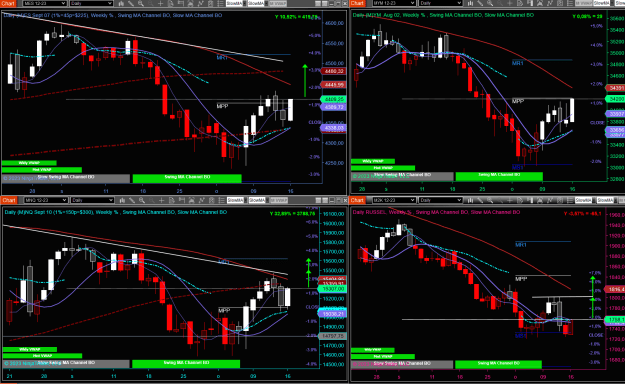
Task: Open Daily interval dropdown in M2K chart
Action: click(x=441, y=200)
